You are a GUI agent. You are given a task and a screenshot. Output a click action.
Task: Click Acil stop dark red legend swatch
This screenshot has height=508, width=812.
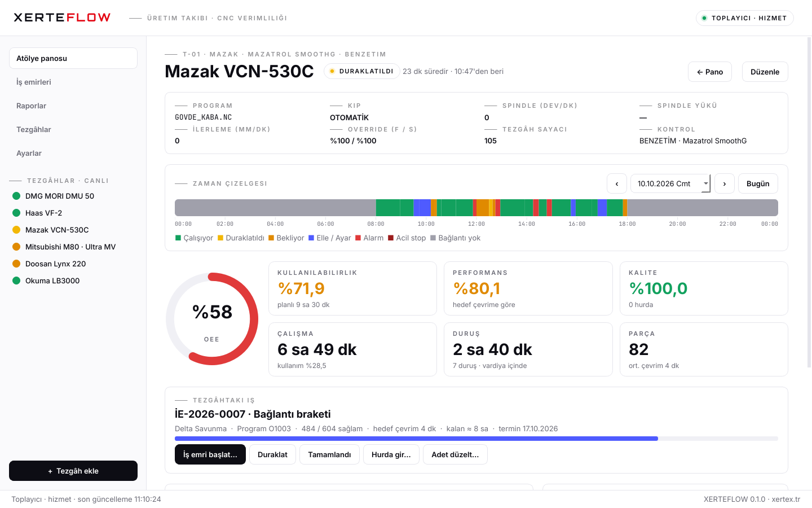[x=391, y=238]
